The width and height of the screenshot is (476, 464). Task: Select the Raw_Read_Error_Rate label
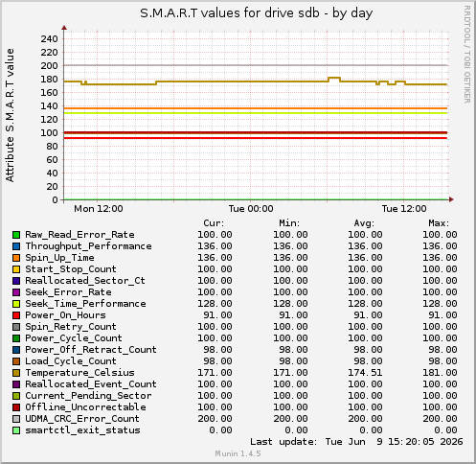(x=79, y=235)
